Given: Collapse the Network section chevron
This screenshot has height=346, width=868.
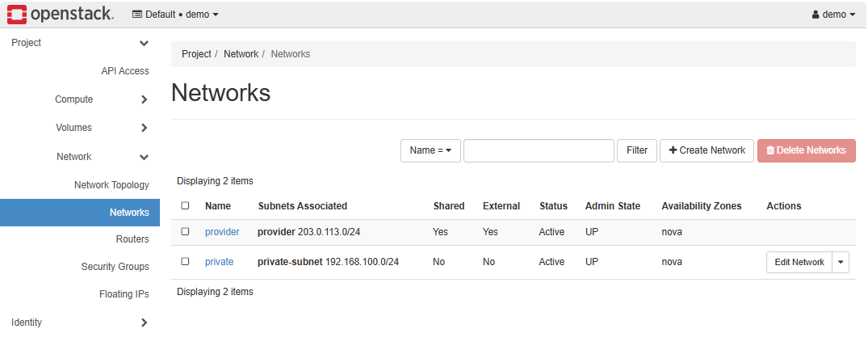Looking at the screenshot, I should [144, 157].
